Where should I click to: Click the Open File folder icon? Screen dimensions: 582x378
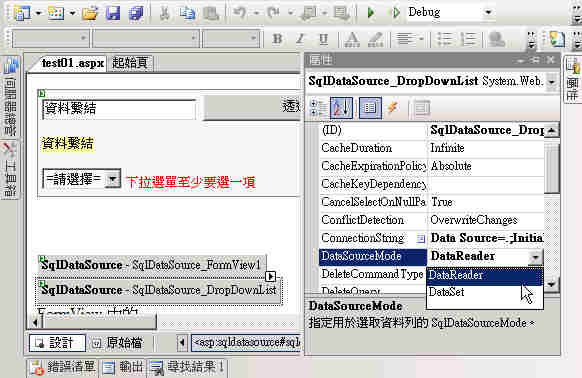[x=90, y=13]
